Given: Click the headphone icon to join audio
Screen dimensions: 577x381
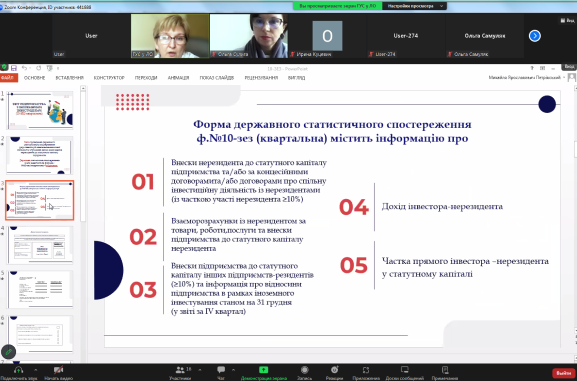Looking at the screenshot, I should (18, 370).
